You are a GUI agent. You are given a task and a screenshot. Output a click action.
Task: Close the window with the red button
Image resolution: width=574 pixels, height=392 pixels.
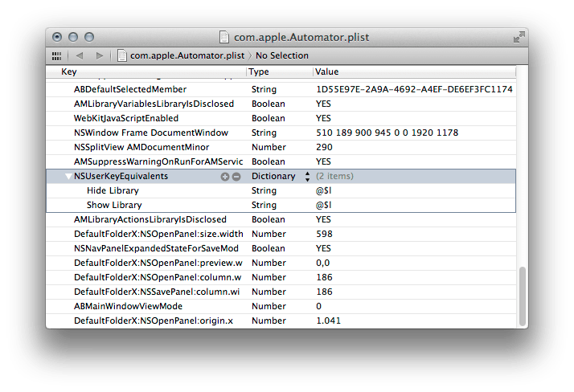click(x=57, y=37)
